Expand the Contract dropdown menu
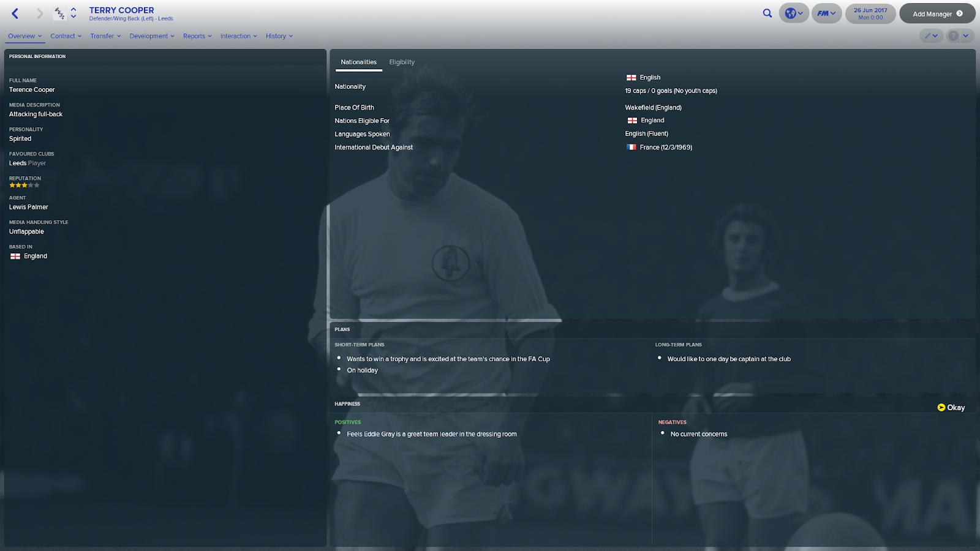This screenshot has width=980, height=551. (66, 36)
